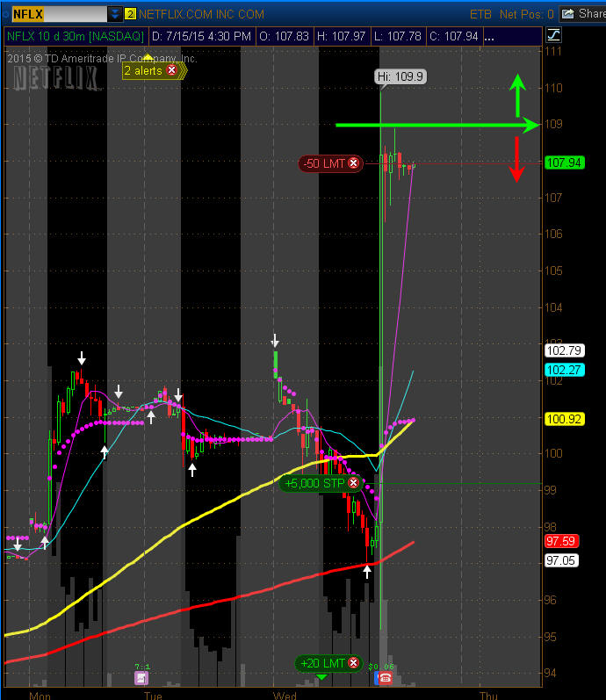Click the H: 107.97 high value
The width and height of the screenshot is (606, 700).
point(341,36)
